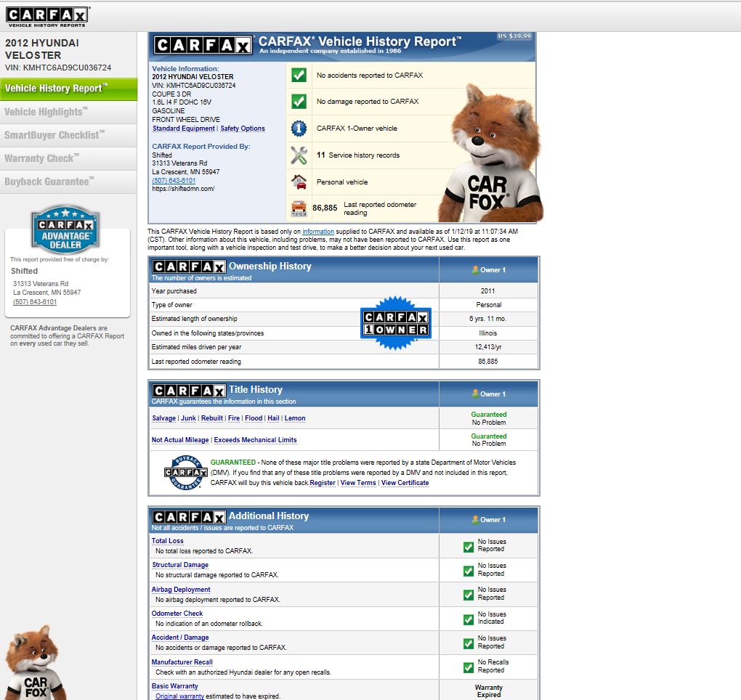Click the CARFAX Vehicle History Reports logo
741x700 pixels.
(46, 17)
